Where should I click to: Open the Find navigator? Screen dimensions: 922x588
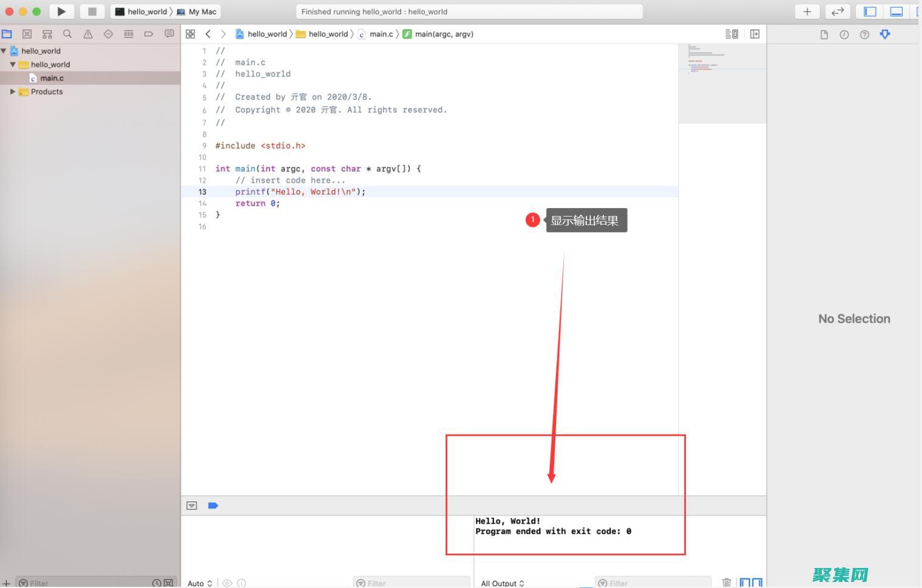point(67,33)
